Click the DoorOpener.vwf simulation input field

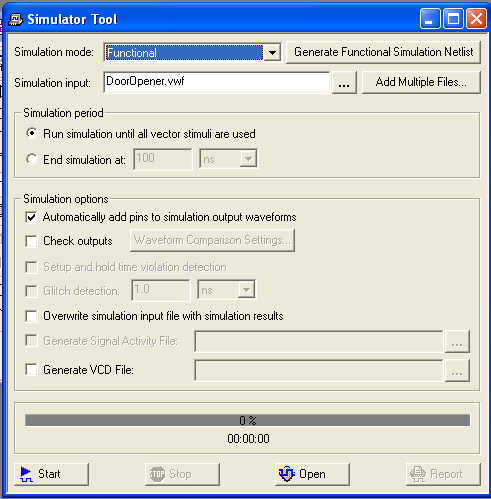coord(217,82)
